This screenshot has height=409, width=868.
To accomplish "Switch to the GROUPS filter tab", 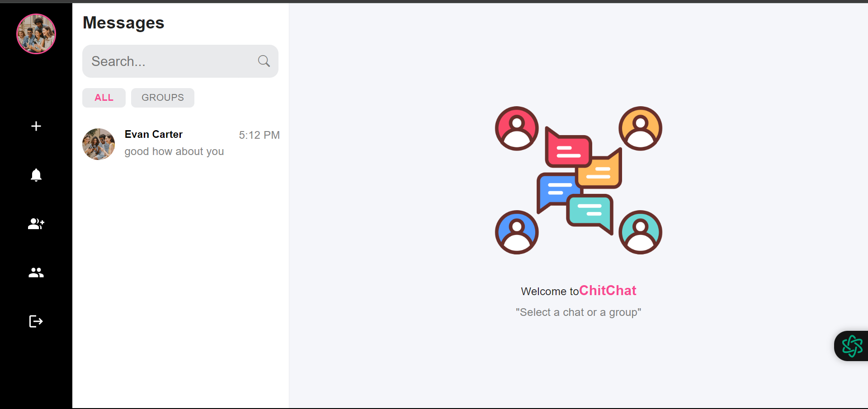I will pyautogui.click(x=163, y=98).
